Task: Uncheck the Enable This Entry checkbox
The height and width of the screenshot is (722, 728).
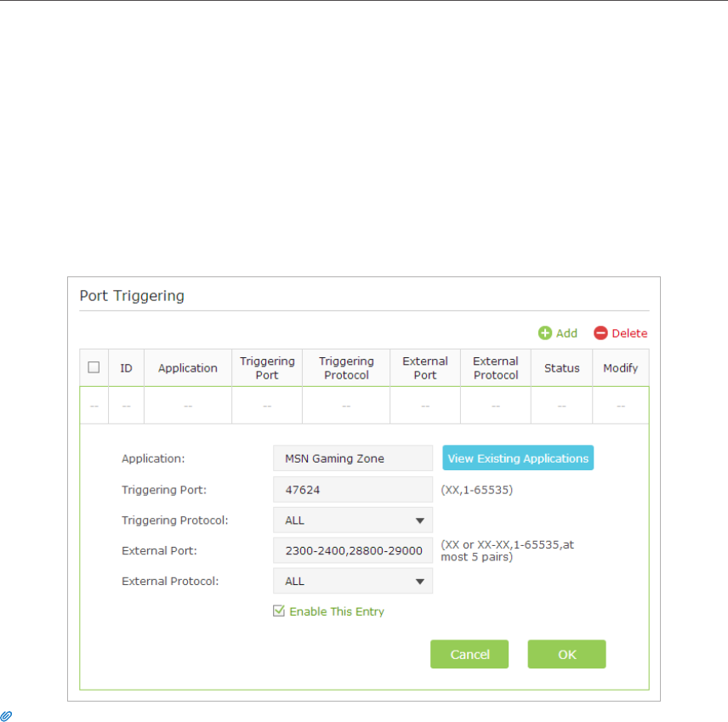Action: [x=279, y=611]
